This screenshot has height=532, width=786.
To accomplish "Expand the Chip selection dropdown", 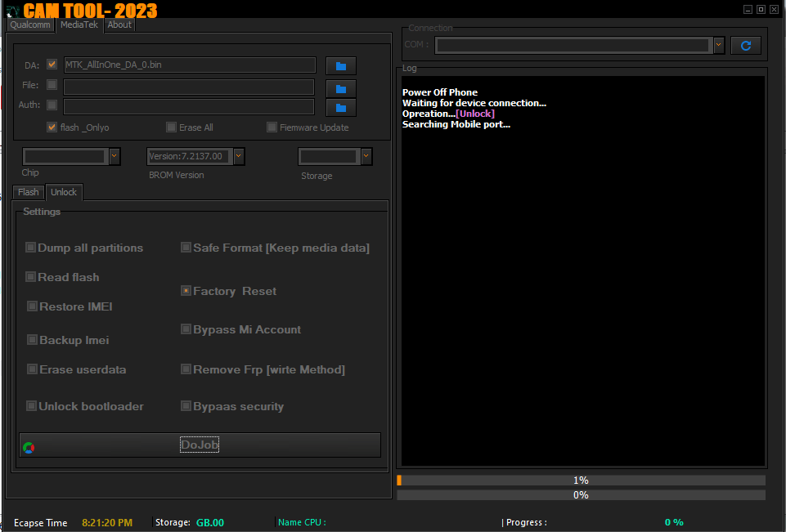I will pos(114,155).
